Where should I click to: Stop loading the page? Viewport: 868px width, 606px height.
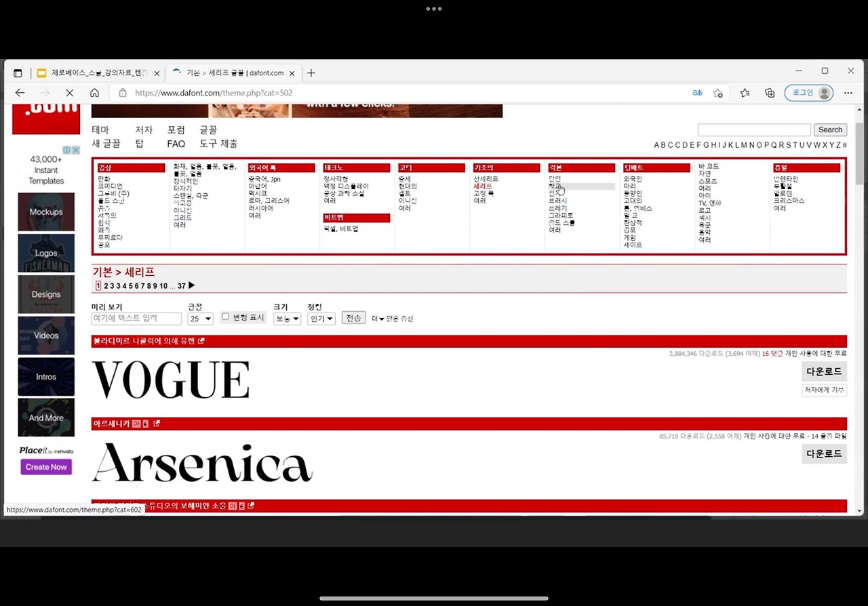(x=69, y=93)
